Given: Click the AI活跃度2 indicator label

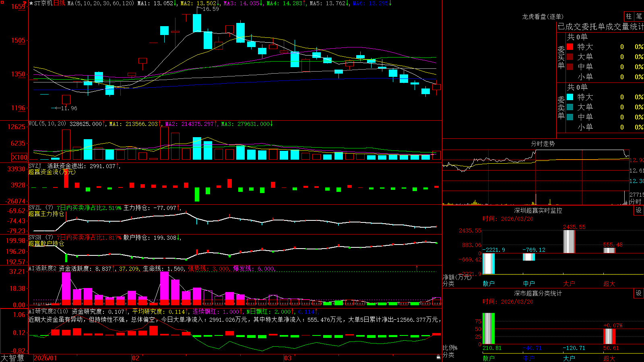Looking at the screenshot, I should (42, 268).
